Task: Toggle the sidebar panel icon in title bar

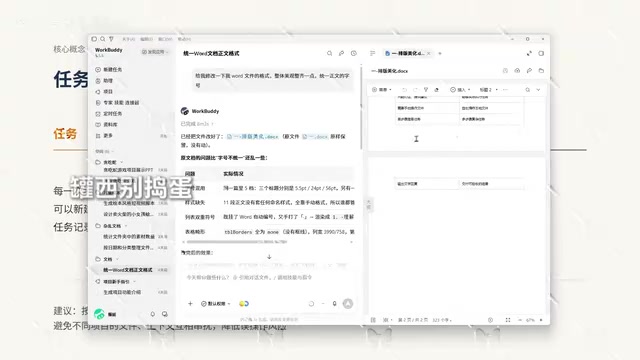Action: click(94, 39)
